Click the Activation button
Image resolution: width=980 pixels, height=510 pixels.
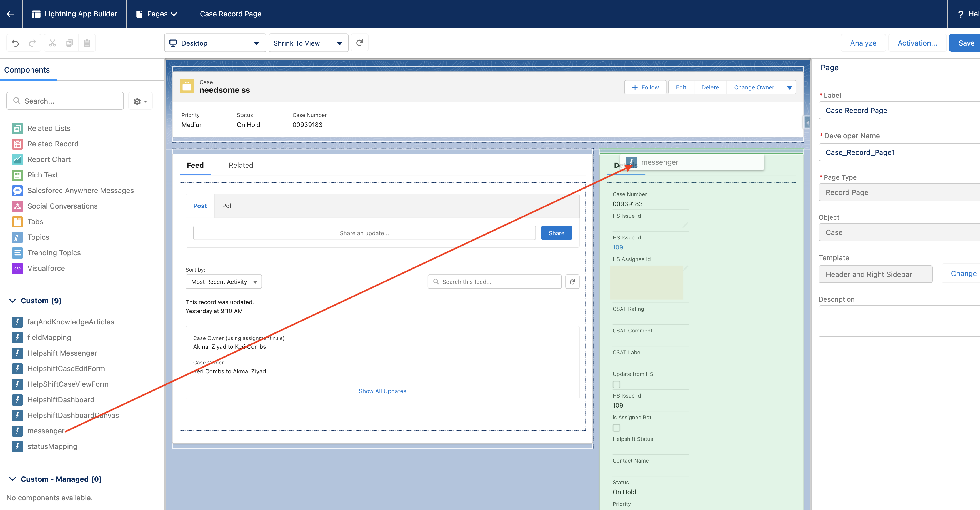917,43
